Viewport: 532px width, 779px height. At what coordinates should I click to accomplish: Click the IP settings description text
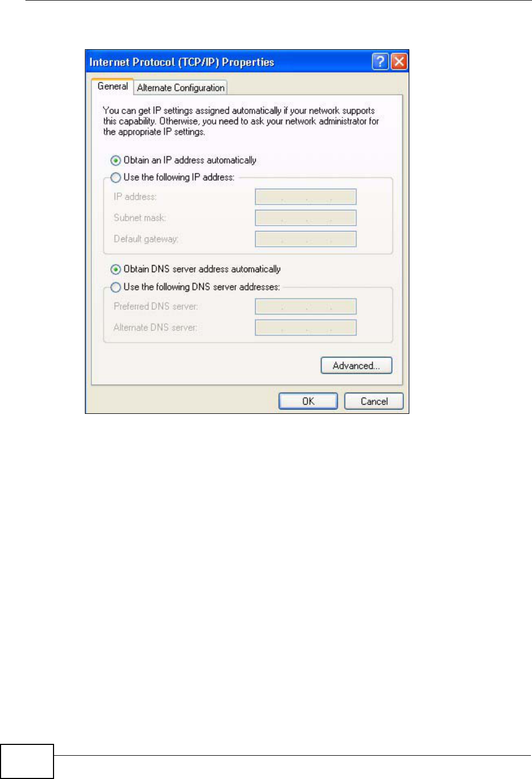coord(241,121)
